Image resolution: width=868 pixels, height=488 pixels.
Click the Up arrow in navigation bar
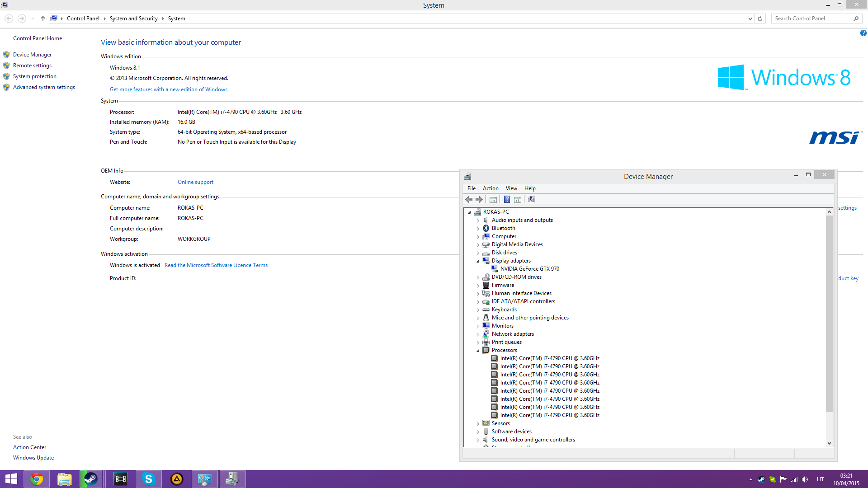point(42,19)
